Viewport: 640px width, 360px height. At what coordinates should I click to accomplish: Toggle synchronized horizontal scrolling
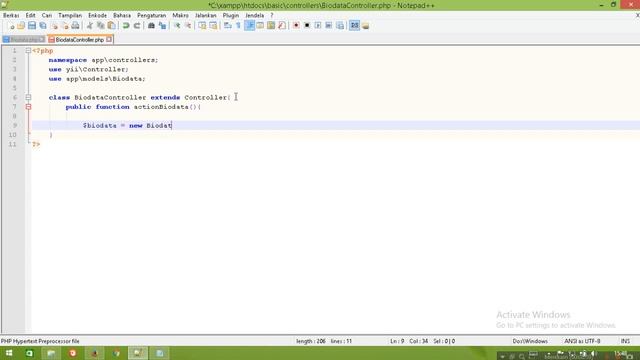(x=213, y=26)
